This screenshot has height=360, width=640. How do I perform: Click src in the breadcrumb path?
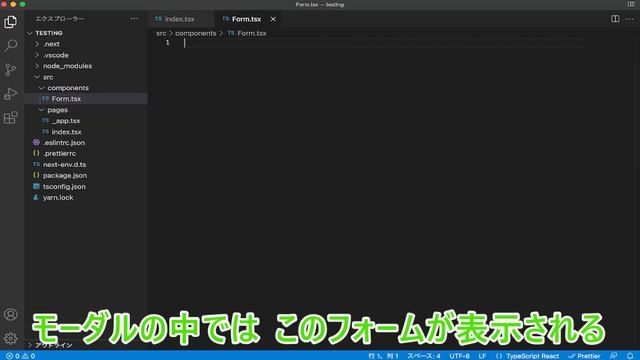coord(161,33)
